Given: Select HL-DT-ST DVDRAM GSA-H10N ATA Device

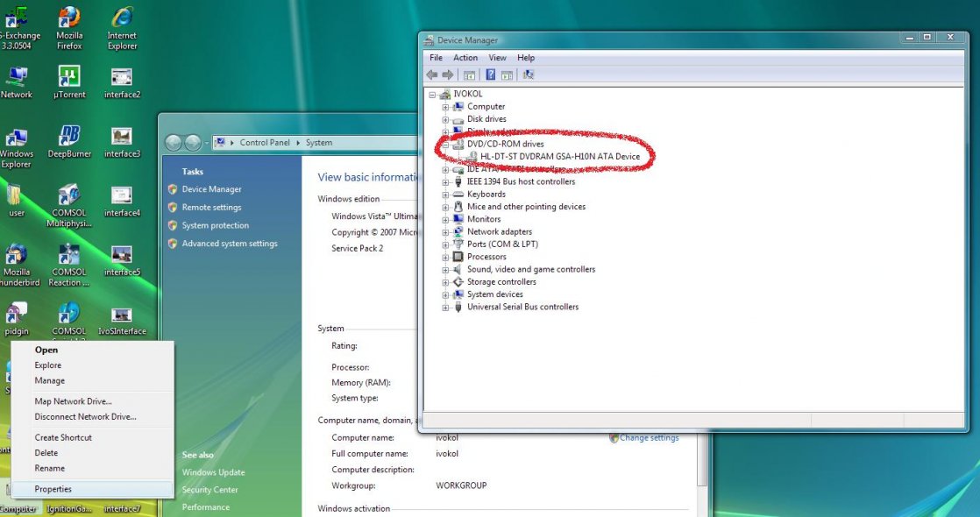Looking at the screenshot, I should [x=560, y=157].
